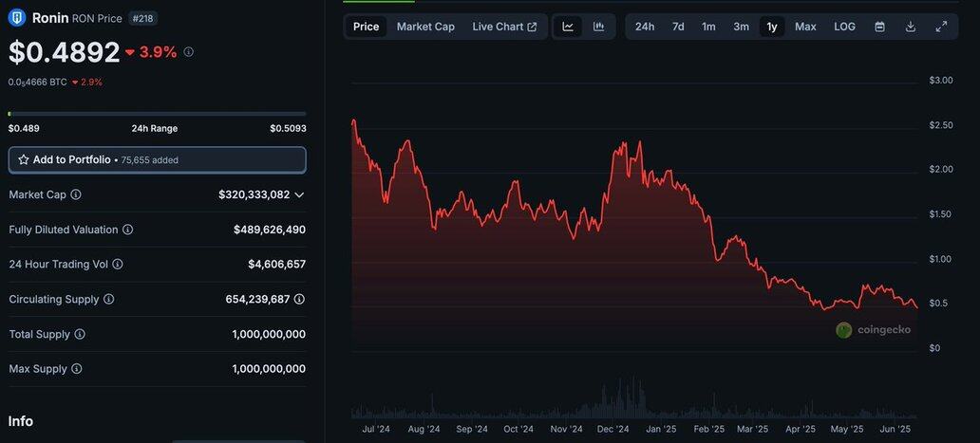This screenshot has width=980, height=443.
Task: Download chart data icon
Action: [x=911, y=27]
